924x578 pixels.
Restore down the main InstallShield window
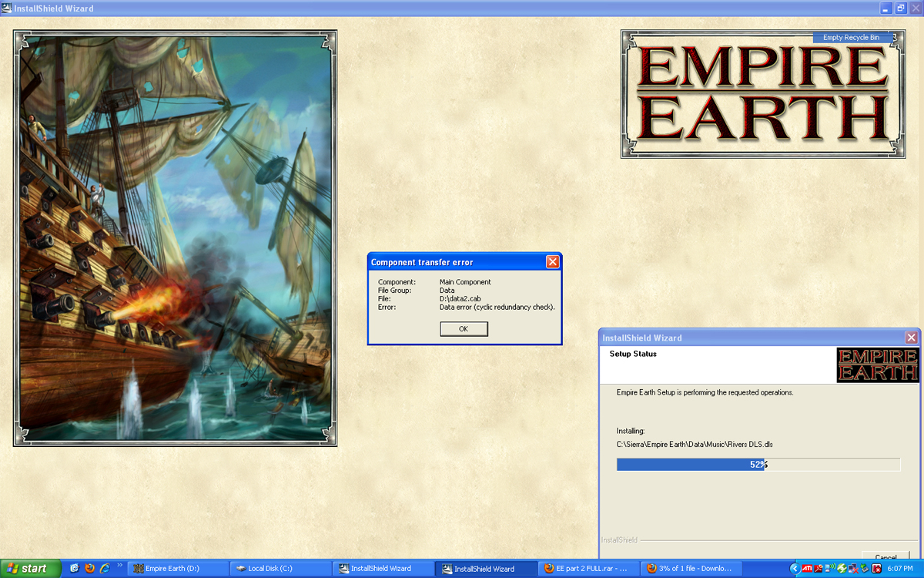900,8
